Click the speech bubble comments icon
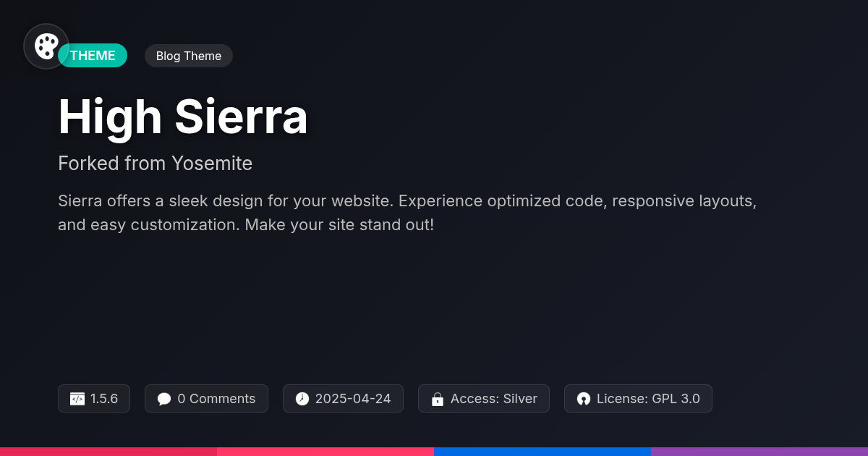868x456 pixels. tap(164, 399)
